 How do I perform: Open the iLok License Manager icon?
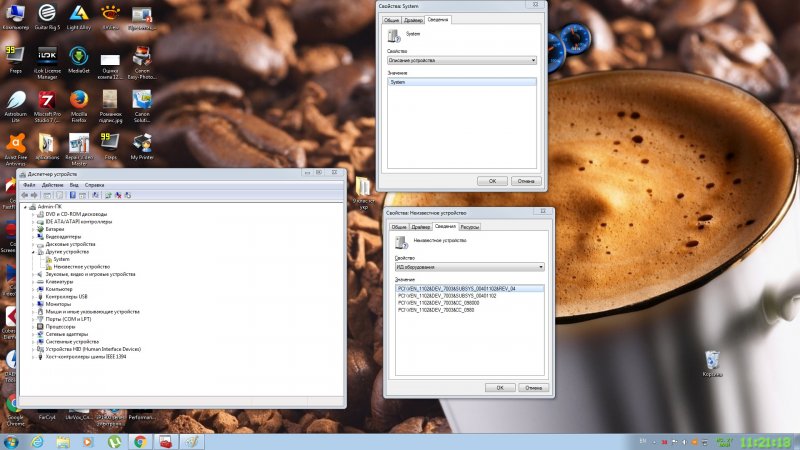[47, 57]
